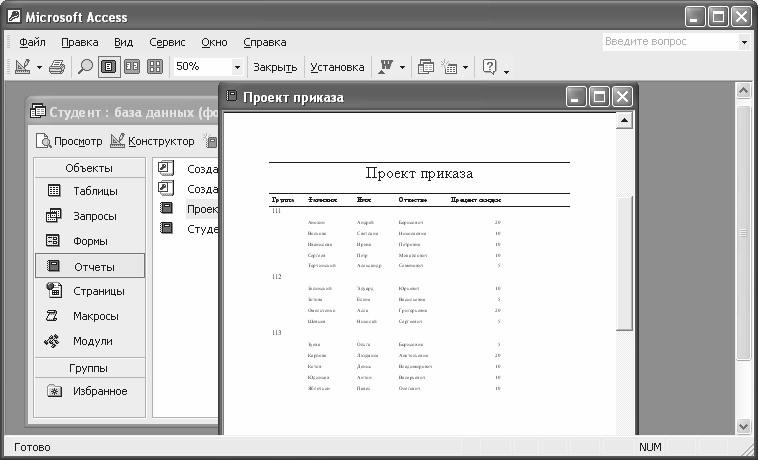Click the Группы group header
758x460 pixels.
[89, 368]
